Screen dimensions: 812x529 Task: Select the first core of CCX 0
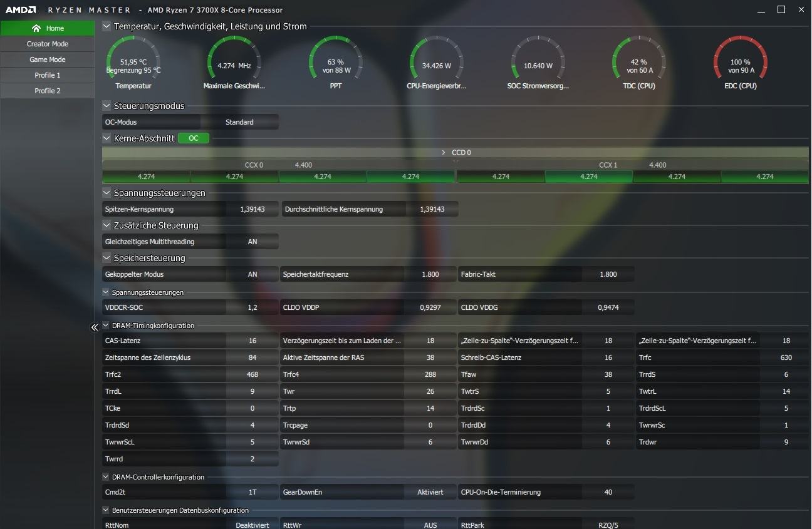[x=146, y=177]
